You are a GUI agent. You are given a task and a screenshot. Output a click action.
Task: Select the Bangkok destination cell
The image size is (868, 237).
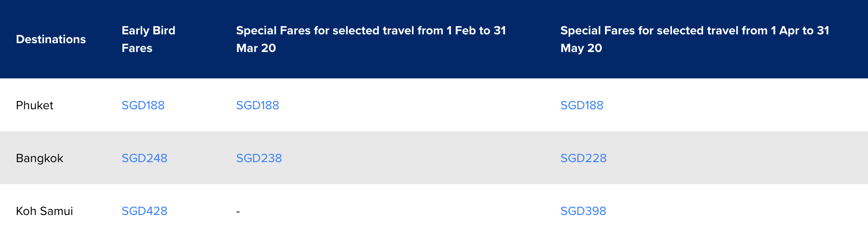coord(40,158)
